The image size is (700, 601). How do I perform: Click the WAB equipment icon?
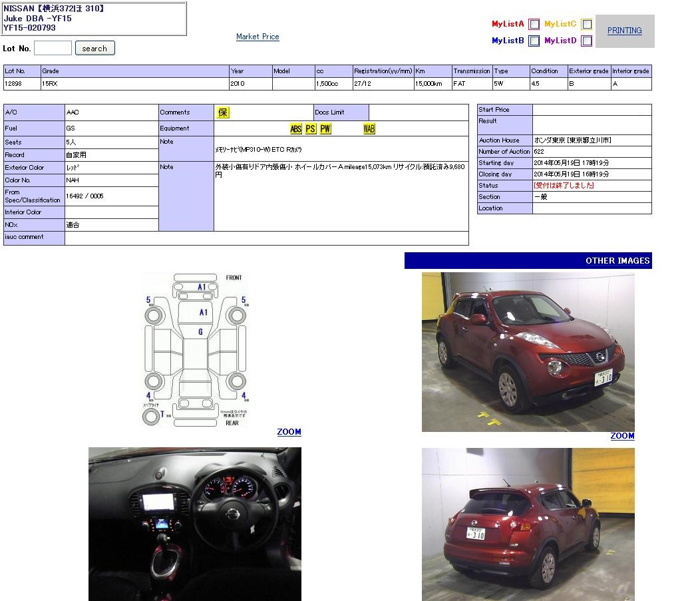(369, 129)
